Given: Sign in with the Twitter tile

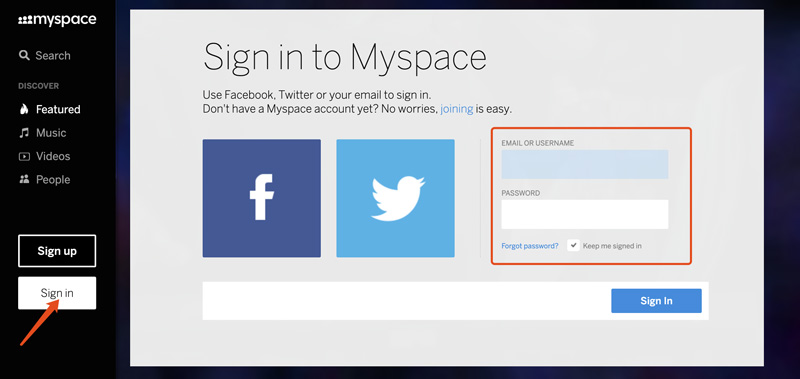Looking at the screenshot, I should click(395, 198).
